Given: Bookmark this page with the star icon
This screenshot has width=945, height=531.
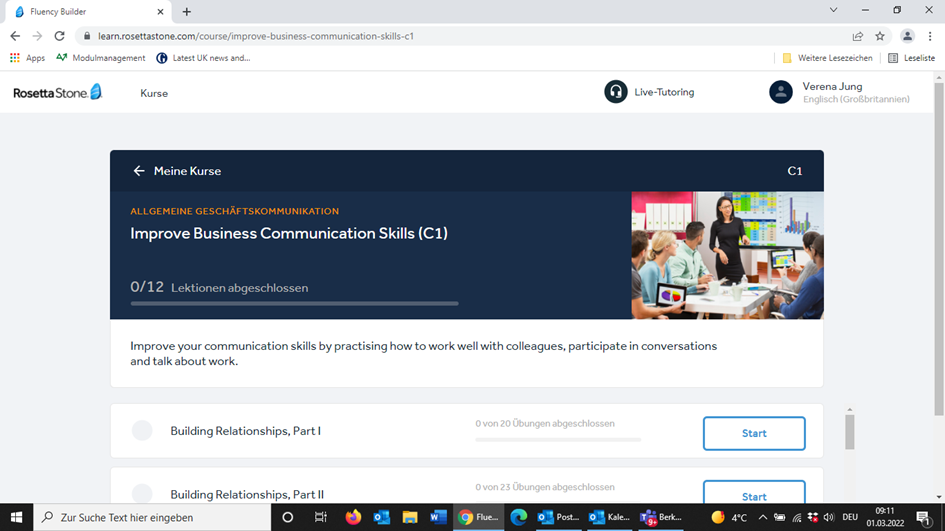Looking at the screenshot, I should pyautogui.click(x=880, y=36).
